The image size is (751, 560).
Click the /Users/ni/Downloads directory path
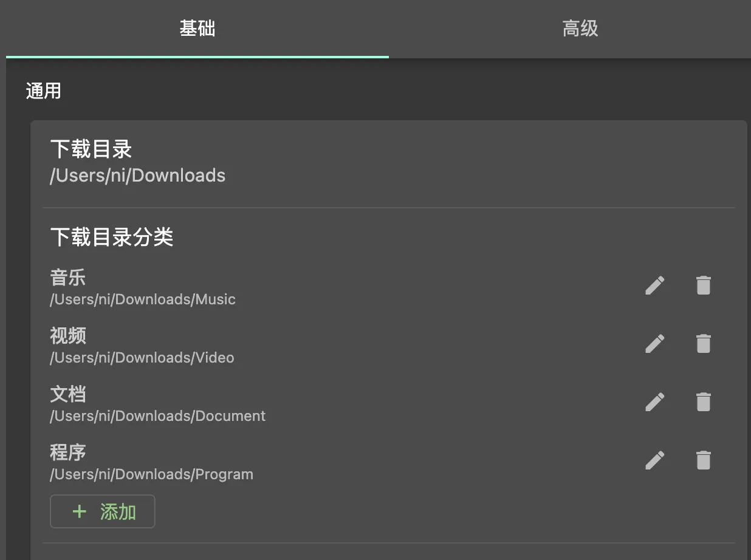137,175
